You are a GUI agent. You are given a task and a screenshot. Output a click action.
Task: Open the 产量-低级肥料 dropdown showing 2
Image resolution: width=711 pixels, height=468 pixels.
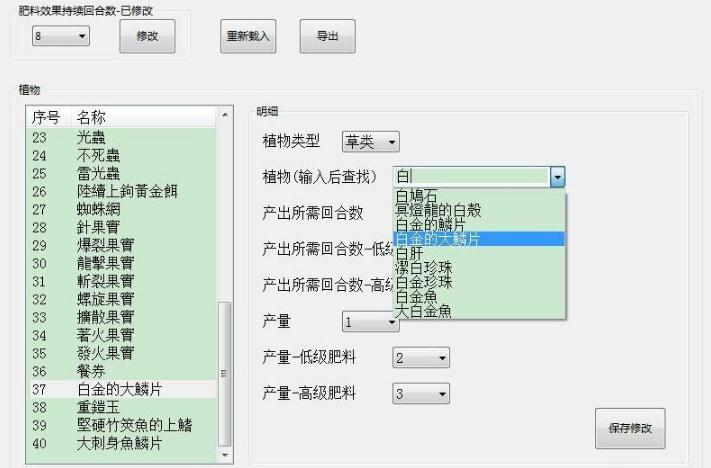(420, 358)
